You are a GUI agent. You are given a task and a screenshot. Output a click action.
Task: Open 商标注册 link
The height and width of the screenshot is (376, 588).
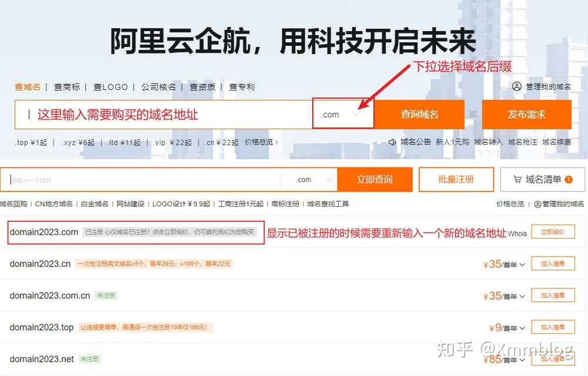285,204
